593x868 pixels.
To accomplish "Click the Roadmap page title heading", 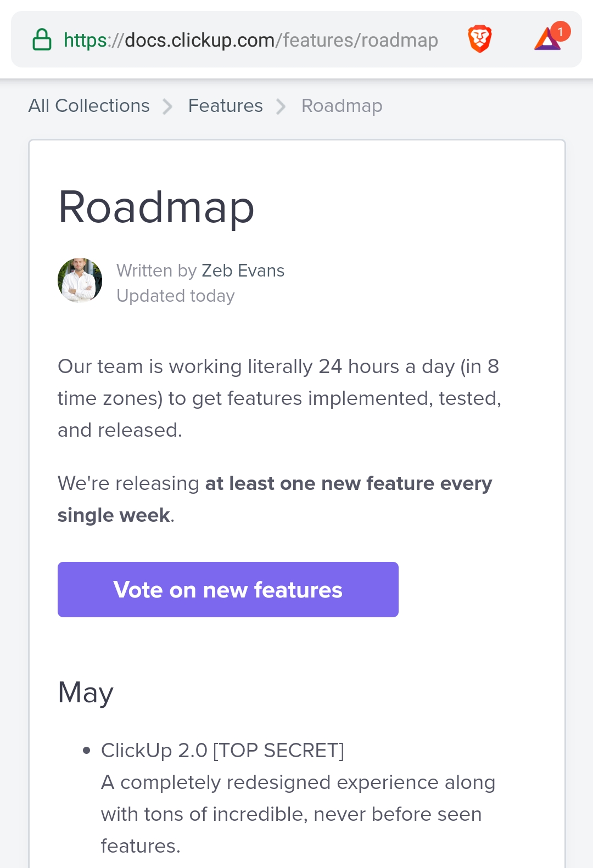I will point(156,207).
